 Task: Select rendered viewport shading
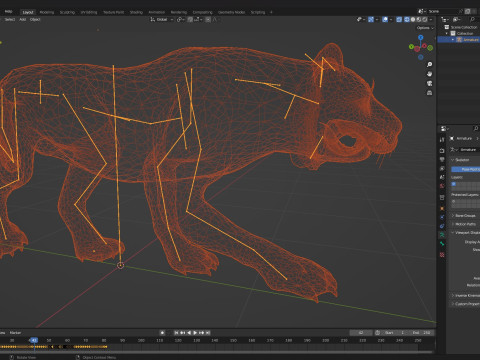click(425, 20)
